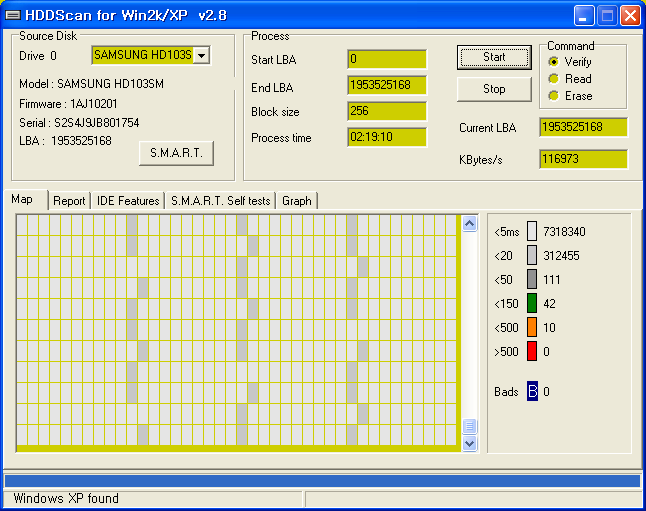Click the map scrollbar thumb

[x=469, y=426]
